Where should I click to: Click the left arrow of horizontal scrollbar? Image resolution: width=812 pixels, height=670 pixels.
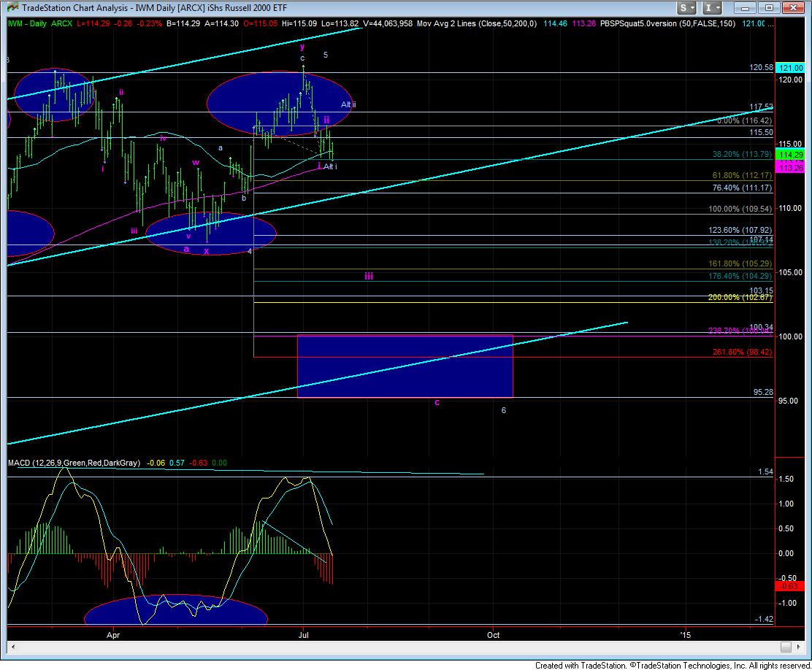(x=12, y=647)
